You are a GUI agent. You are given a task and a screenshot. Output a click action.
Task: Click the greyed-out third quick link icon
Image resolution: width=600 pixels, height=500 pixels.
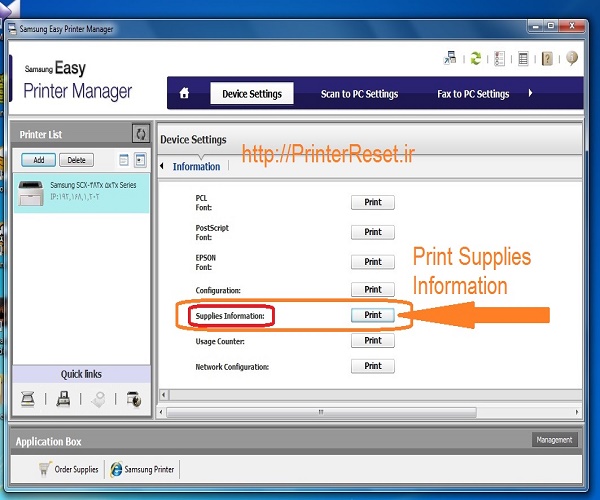click(98, 399)
